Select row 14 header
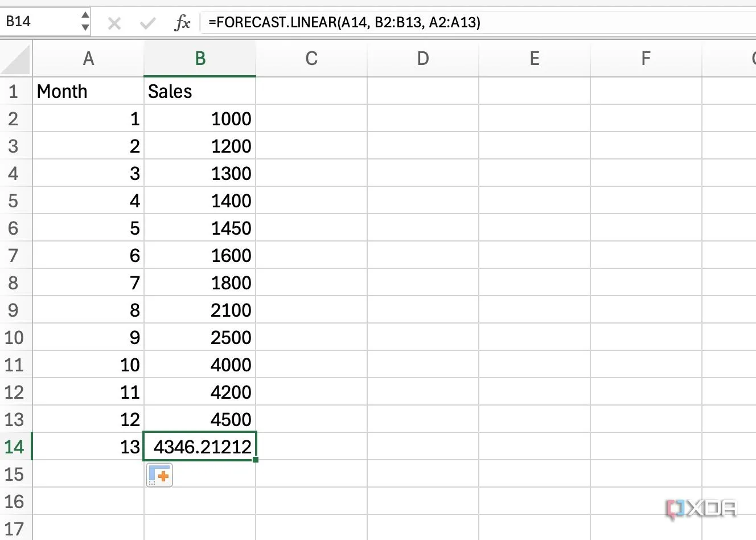This screenshot has height=540, width=756. point(15,447)
